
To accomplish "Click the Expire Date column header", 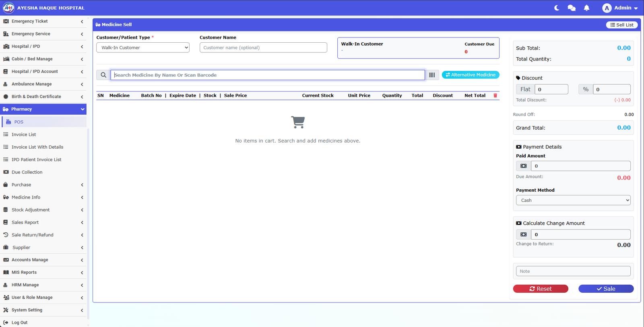I will (x=183, y=95).
